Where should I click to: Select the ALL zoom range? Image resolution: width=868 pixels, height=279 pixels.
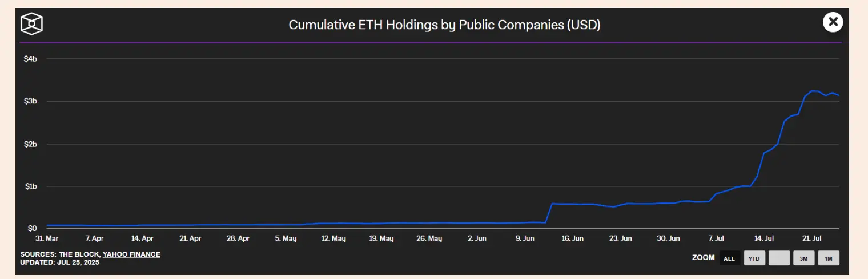pos(729,258)
